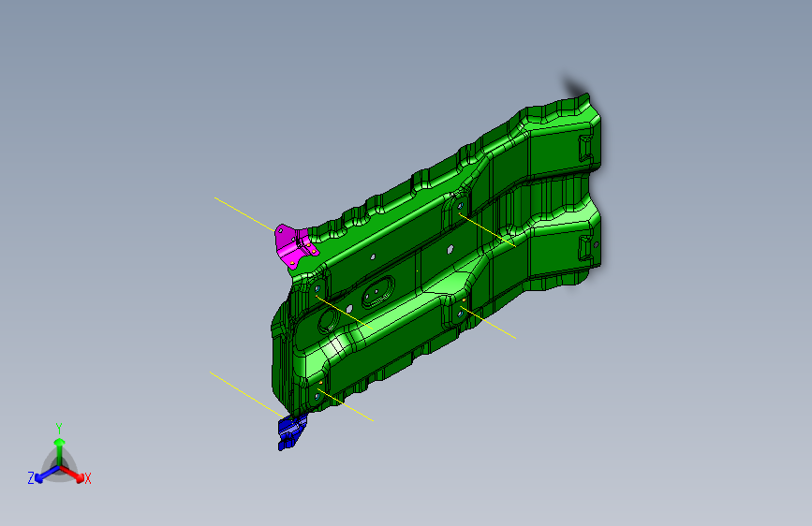Image resolution: width=812 pixels, height=526 pixels.
Task: Click the red X axis of the triad
Action: click(72, 474)
